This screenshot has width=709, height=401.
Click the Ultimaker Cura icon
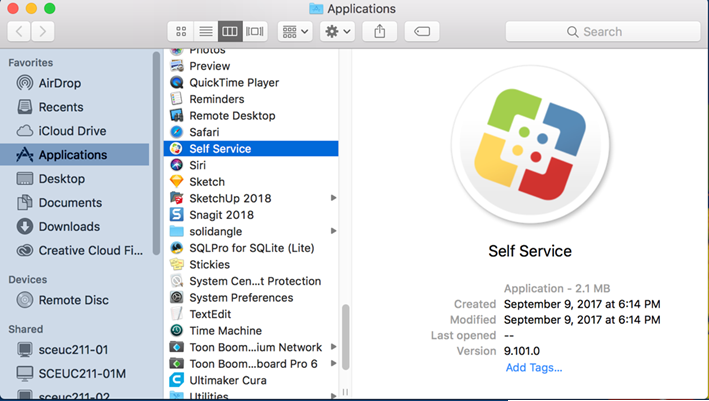coord(176,380)
